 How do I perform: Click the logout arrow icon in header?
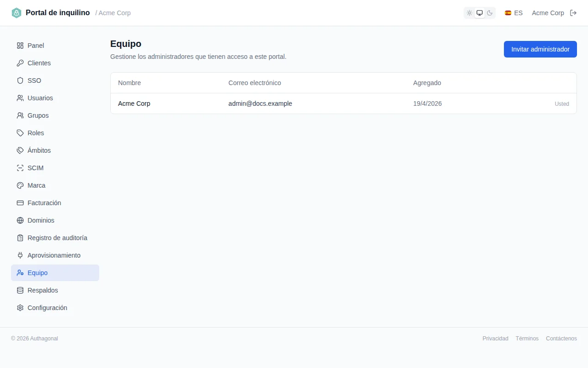pos(573,13)
